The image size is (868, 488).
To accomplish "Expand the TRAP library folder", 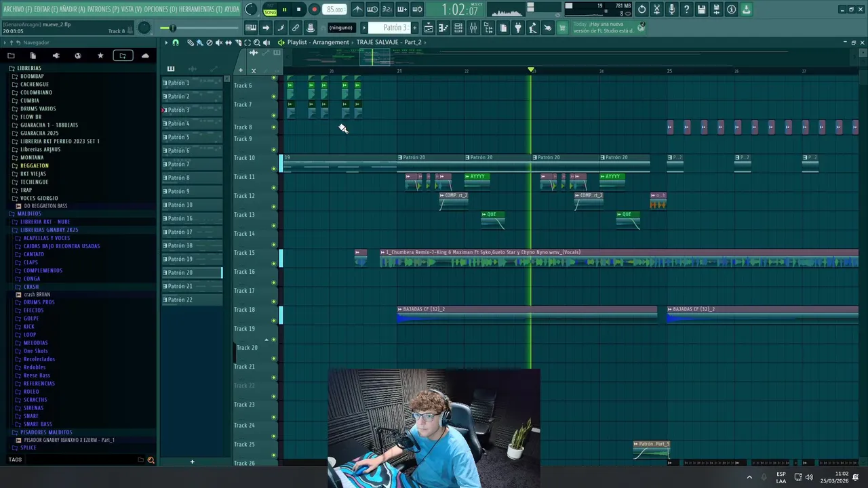I will [x=26, y=190].
